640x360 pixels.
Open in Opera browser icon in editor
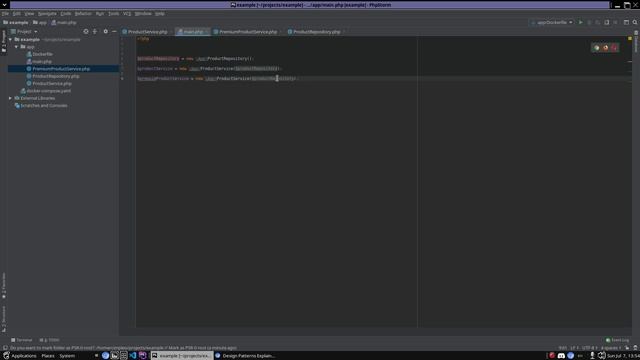click(x=614, y=48)
